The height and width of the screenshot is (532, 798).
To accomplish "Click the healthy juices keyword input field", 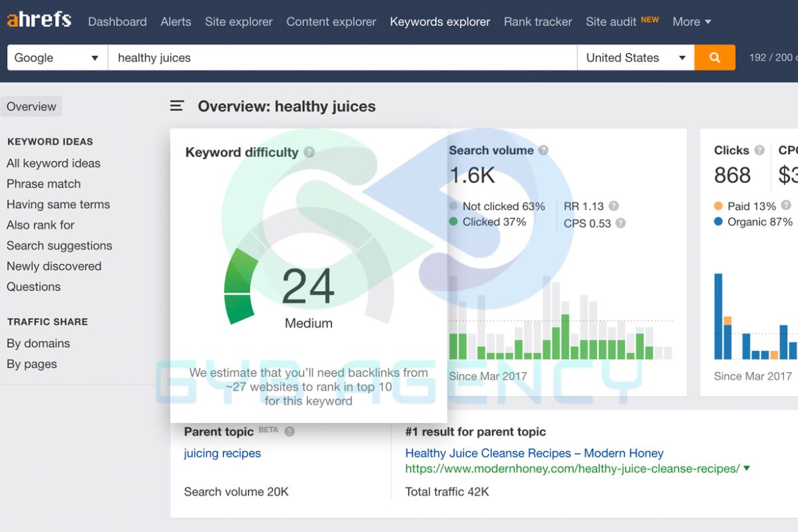I will (342, 58).
